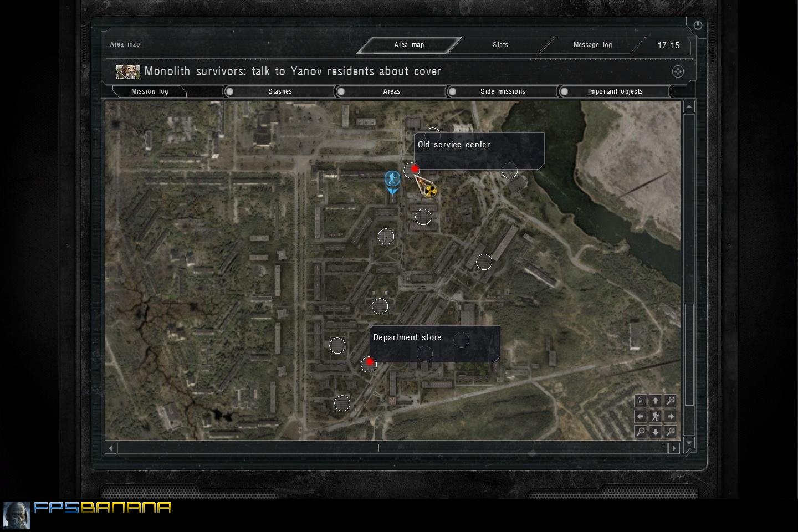Zoom out using minus magnifier icon
This screenshot has height=532, width=798.
tap(641, 432)
